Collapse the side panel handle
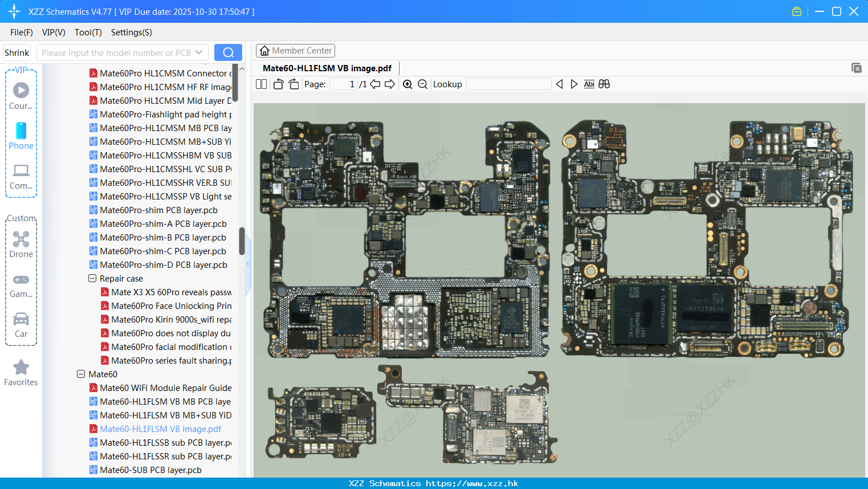The height and width of the screenshot is (489, 868). click(248, 264)
